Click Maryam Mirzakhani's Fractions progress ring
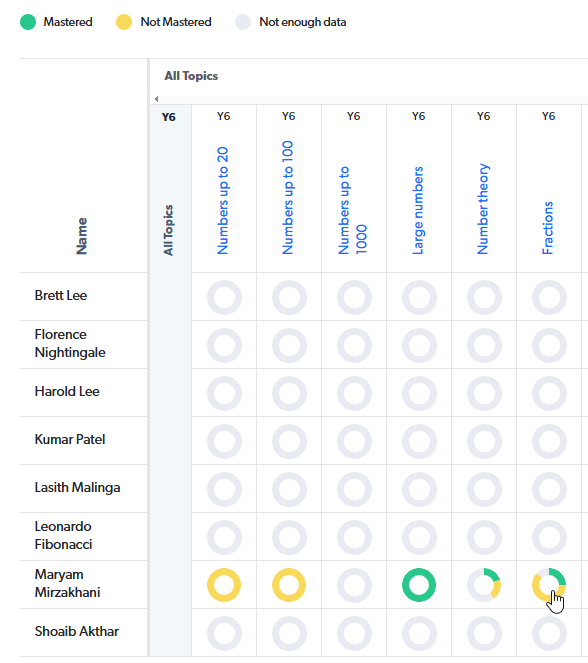This screenshot has width=588, height=663. tap(549, 585)
